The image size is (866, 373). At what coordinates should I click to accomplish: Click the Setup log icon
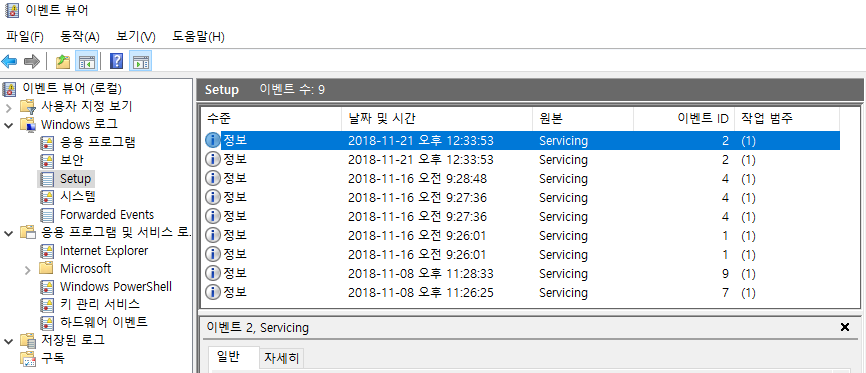point(47,178)
